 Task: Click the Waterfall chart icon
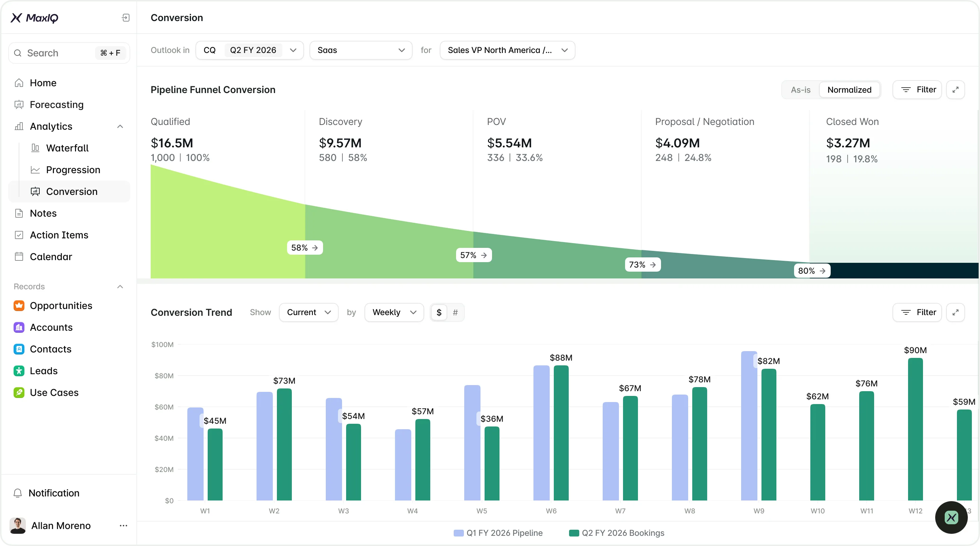[35, 148]
